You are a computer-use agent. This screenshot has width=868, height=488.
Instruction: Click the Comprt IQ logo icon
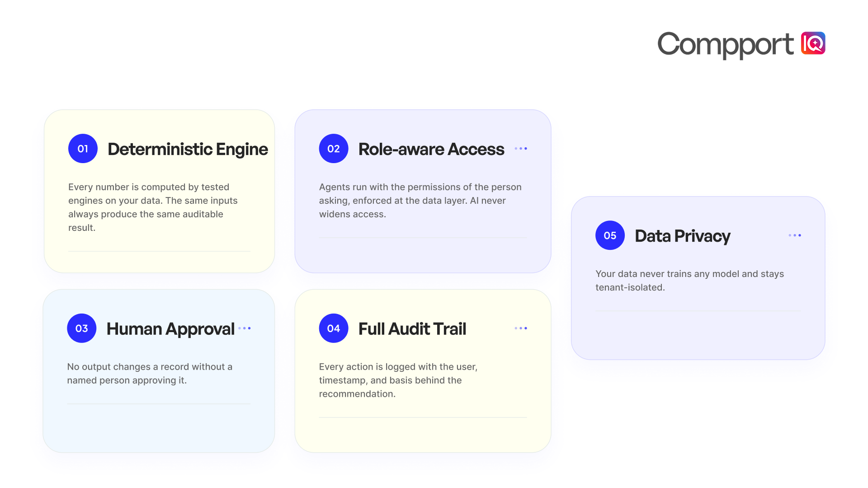click(813, 43)
